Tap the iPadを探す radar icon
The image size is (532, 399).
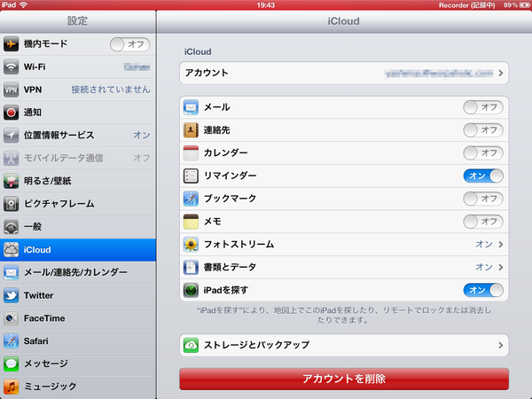[x=191, y=290]
